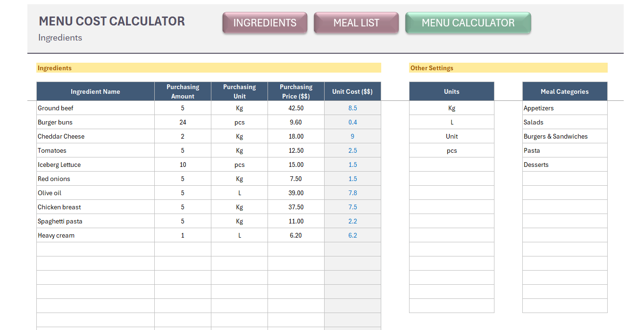The width and height of the screenshot is (644, 330).
Task: Select Unit in the Units list
Action: coord(452,136)
